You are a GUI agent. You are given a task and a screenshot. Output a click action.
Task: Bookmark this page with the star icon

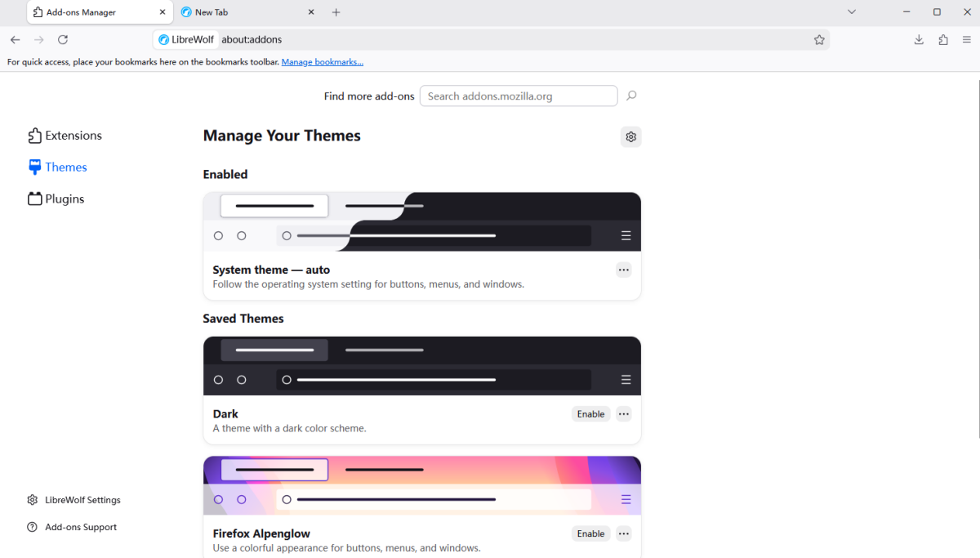819,39
